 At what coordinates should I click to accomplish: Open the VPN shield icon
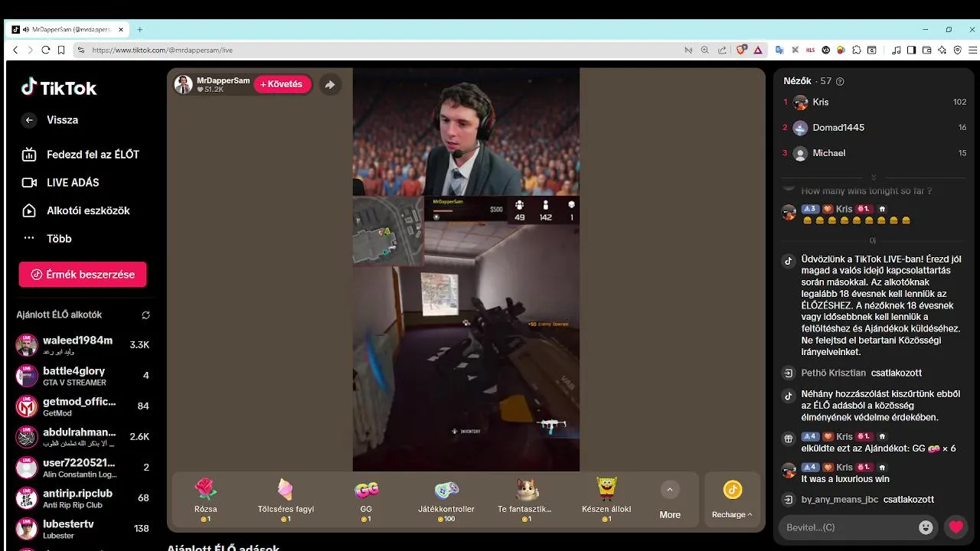[957, 50]
